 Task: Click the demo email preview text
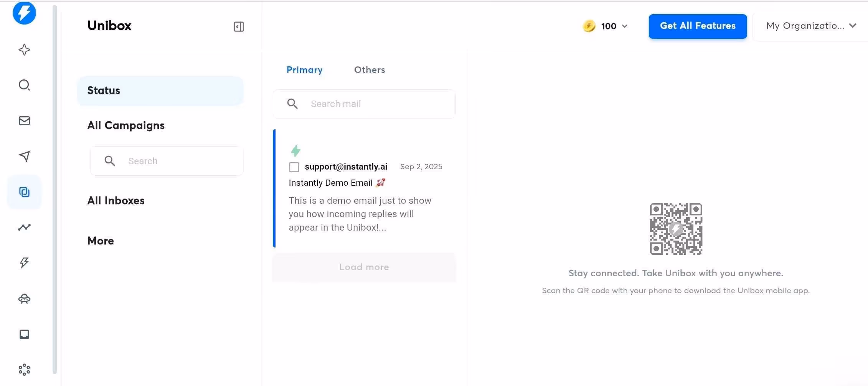360,214
